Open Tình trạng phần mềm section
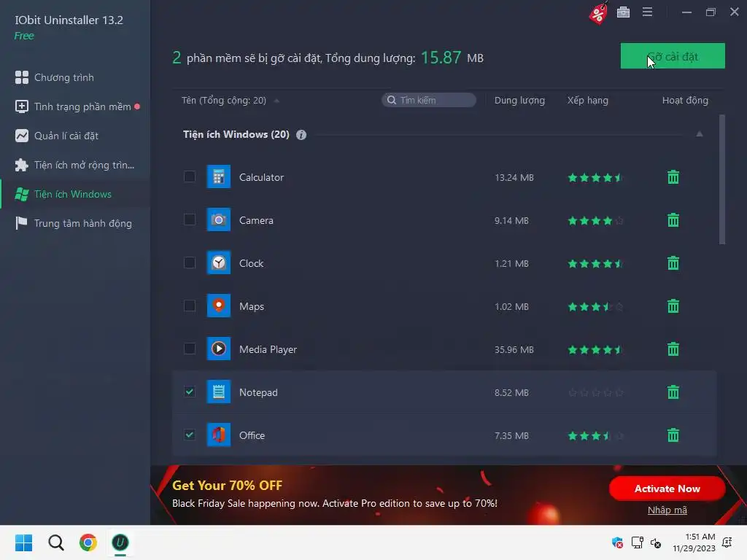 click(75, 106)
